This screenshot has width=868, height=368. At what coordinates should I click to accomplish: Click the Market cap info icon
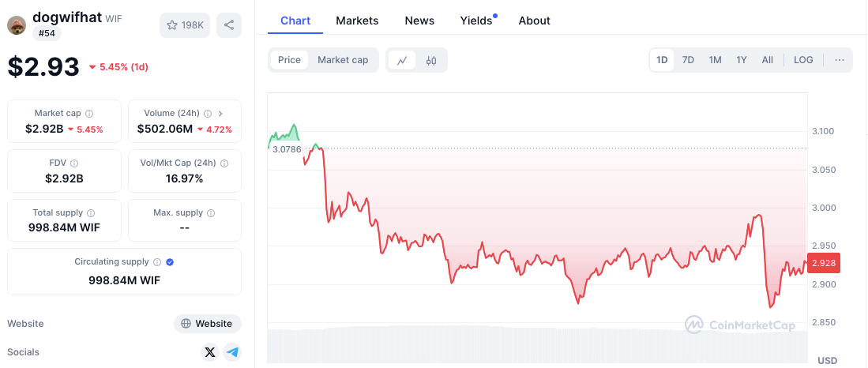tap(89, 114)
